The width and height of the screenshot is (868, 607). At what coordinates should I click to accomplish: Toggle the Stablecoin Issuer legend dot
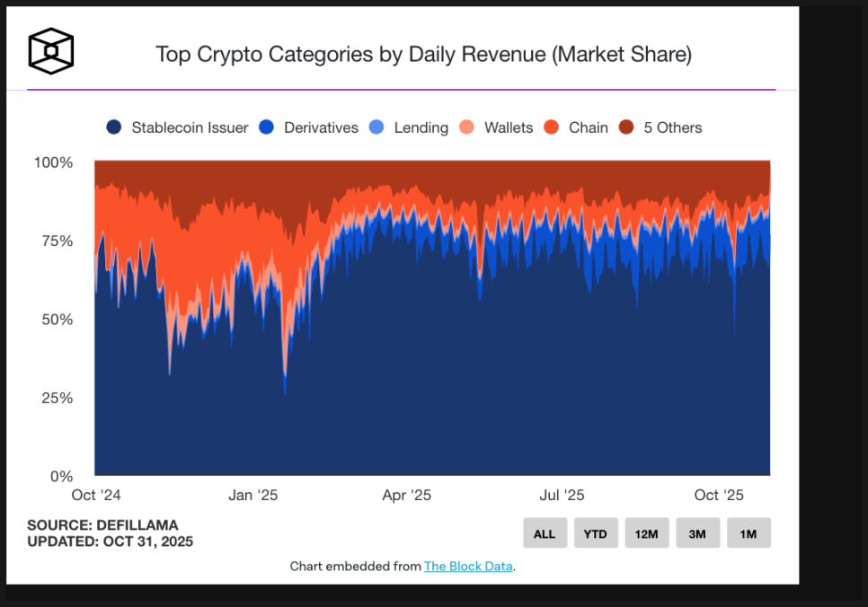tap(114, 128)
